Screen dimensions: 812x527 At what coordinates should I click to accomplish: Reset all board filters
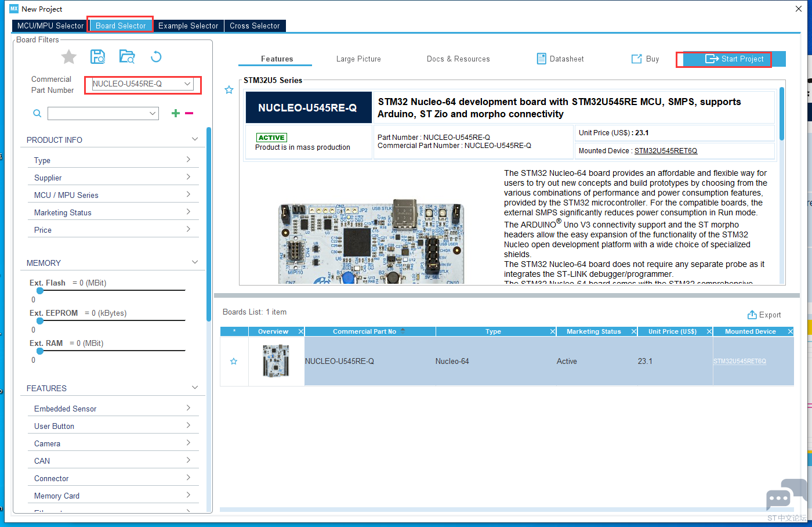(156, 56)
